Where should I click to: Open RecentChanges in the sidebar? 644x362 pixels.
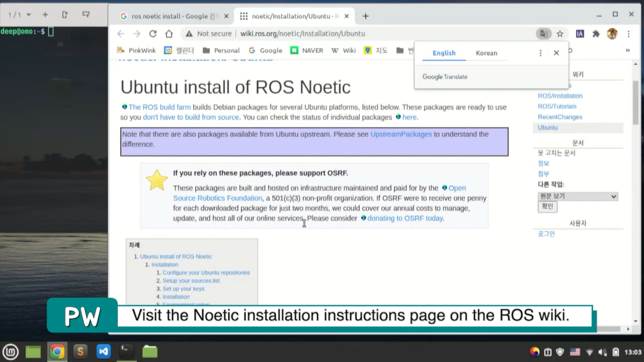click(560, 117)
